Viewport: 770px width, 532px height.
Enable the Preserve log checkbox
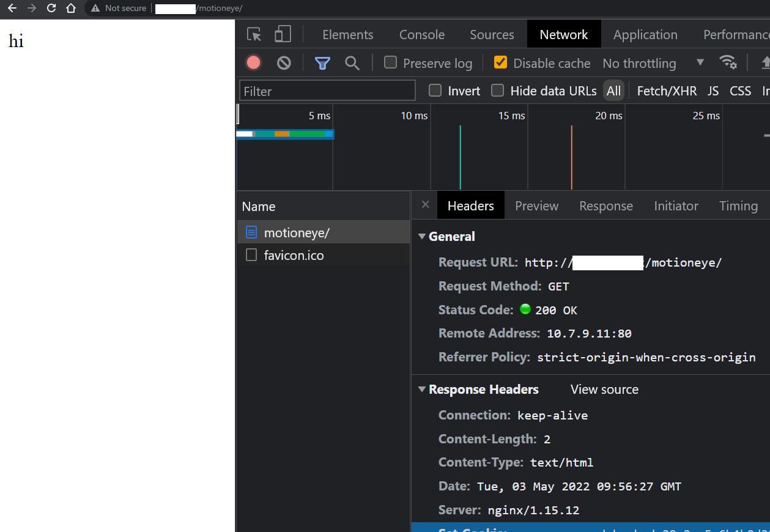[390, 62]
